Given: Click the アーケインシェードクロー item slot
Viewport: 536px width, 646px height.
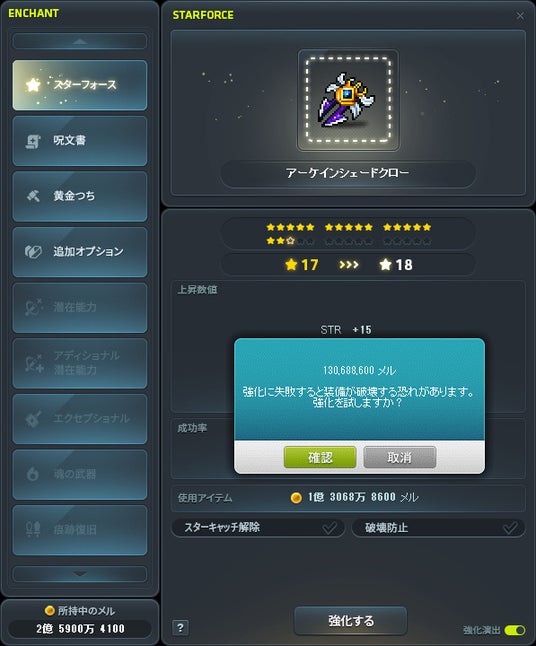Looking at the screenshot, I should [x=348, y=100].
